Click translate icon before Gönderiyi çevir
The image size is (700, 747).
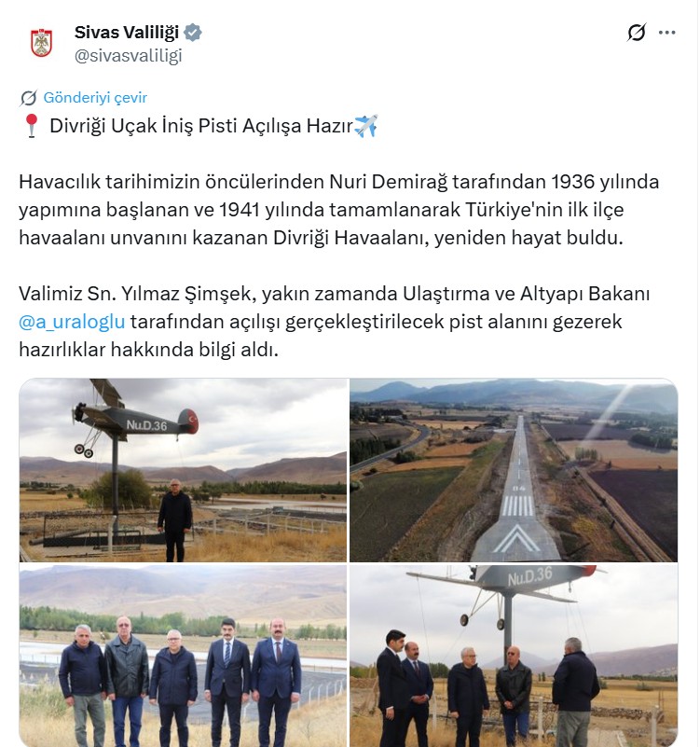click(29, 98)
